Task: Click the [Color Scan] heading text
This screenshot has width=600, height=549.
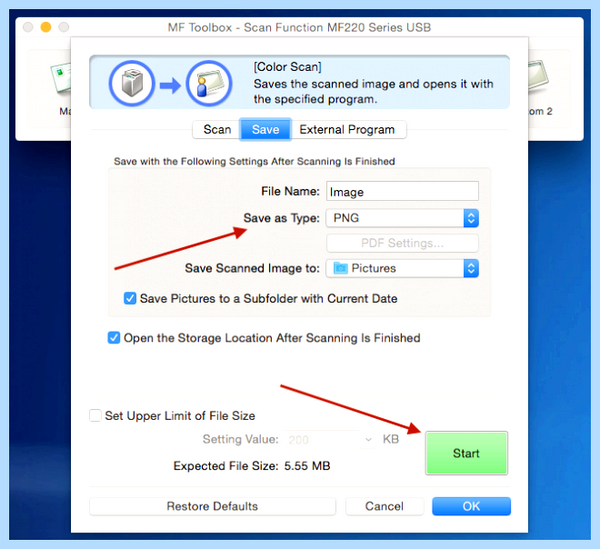Action: (287, 67)
